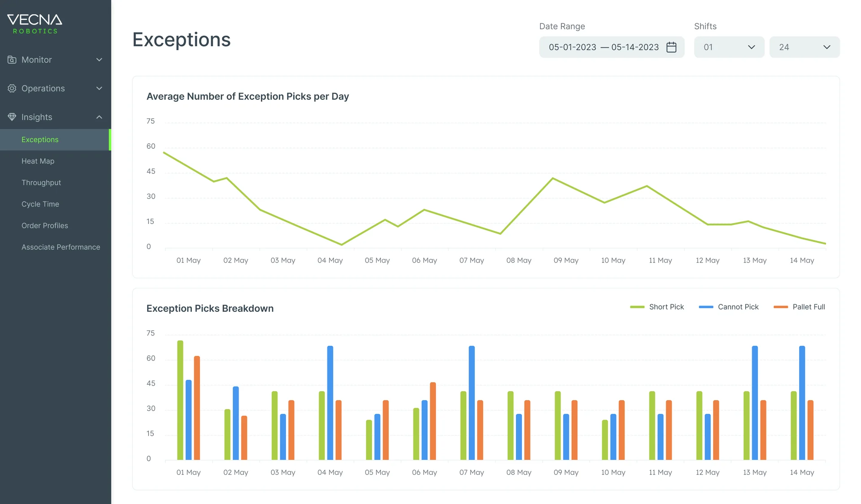Click the 06 May orange Pallet Full bar
The height and width of the screenshot is (504, 861).
(x=433, y=421)
